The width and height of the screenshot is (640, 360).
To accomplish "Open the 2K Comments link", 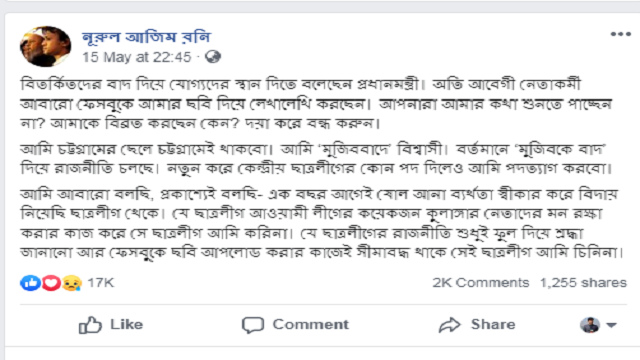I will pos(481,282).
